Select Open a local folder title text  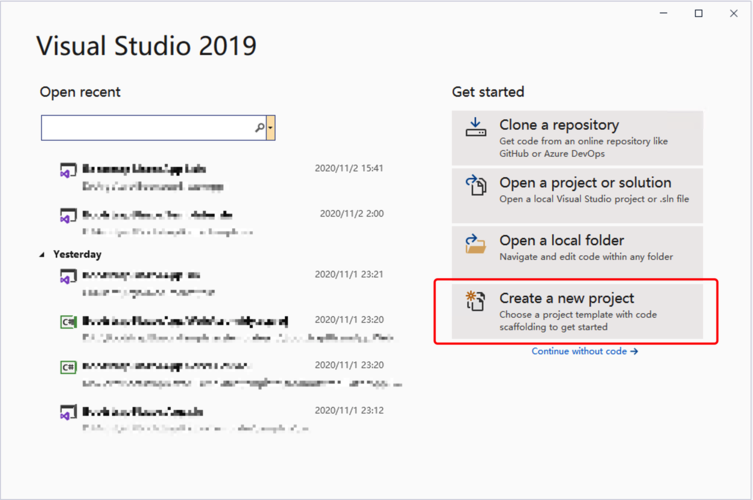pos(561,240)
